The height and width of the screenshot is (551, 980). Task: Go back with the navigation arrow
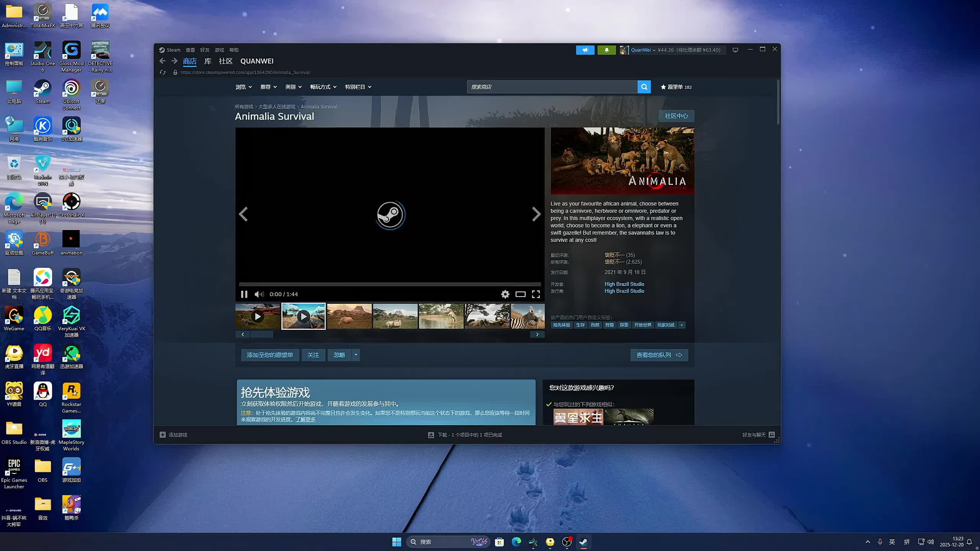point(162,61)
